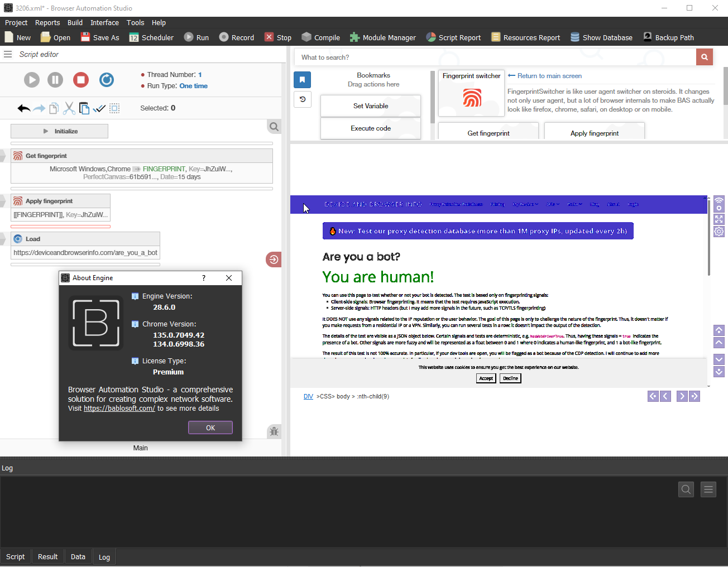728x567 pixels.
Task: Toggle the Script editor hamburger menu
Action: [x=8, y=54]
